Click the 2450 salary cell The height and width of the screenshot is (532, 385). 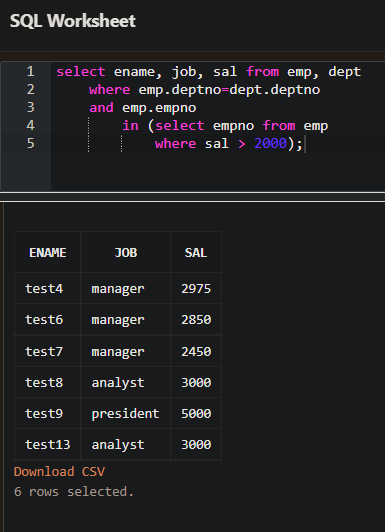point(196,351)
